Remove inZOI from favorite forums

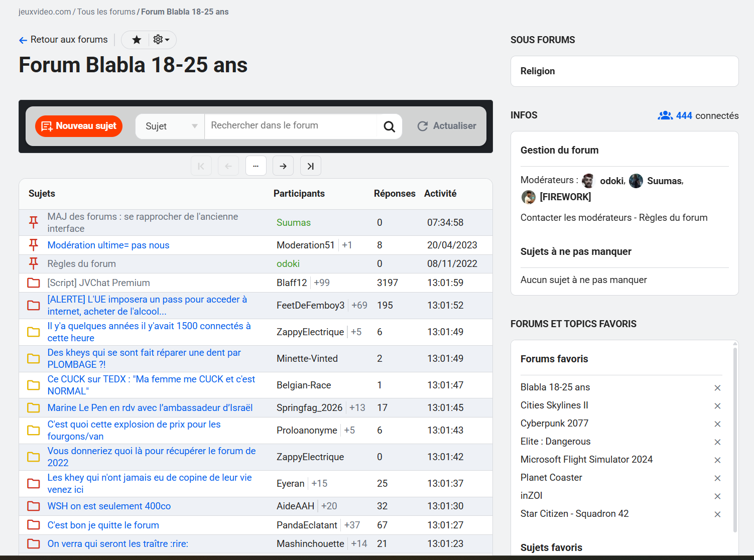[x=717, y=496]
